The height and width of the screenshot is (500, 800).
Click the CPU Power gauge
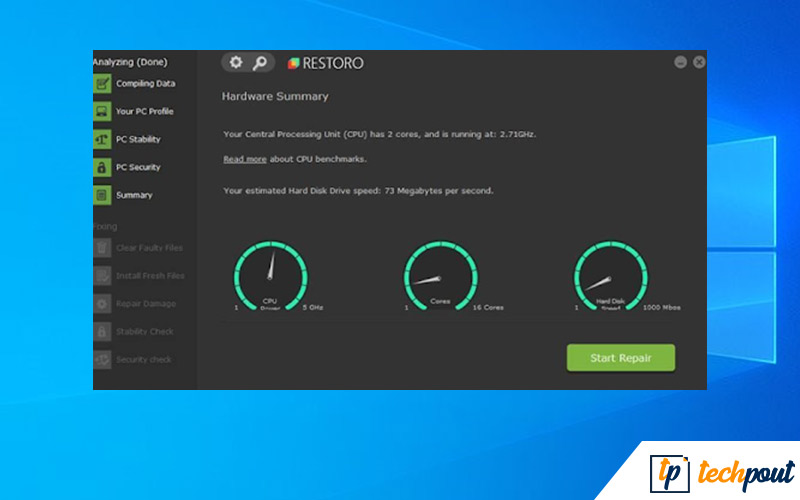click(x=270, y=275)
